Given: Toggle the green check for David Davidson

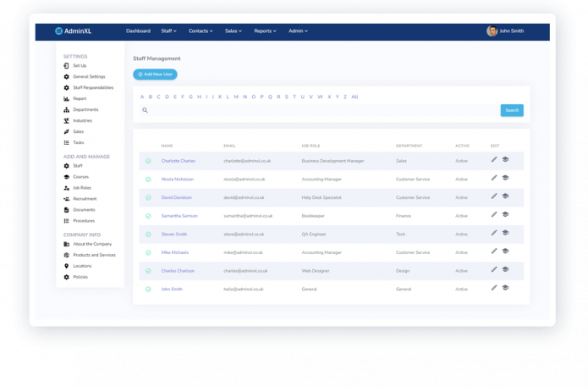Looking at the screenshot, I should coord(149,198).
